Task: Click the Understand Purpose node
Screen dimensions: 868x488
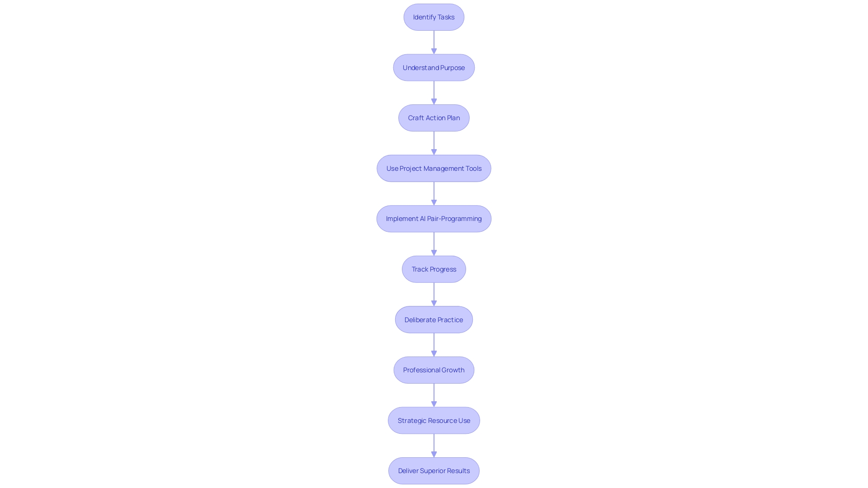Action: pyautogui.click(x=434, y=67)
